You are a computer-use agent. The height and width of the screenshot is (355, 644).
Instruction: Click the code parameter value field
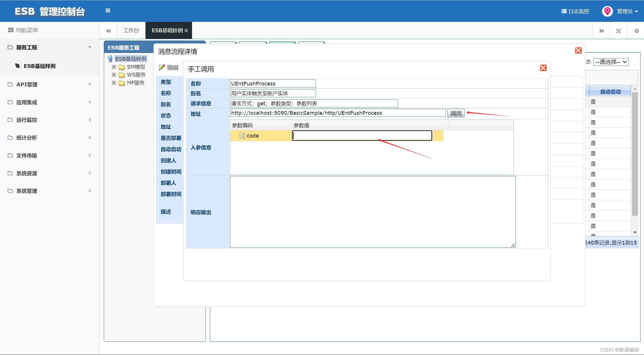click(x=362, y=135)
